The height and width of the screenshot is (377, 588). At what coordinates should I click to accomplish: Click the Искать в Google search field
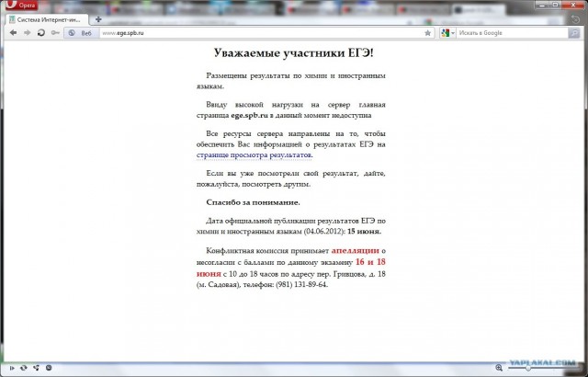tap(512, 33)
